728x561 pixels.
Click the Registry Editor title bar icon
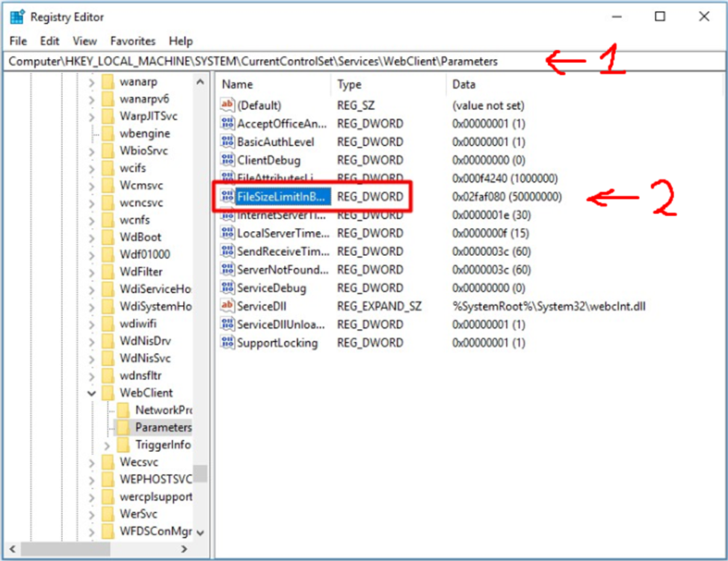[17, 16]
